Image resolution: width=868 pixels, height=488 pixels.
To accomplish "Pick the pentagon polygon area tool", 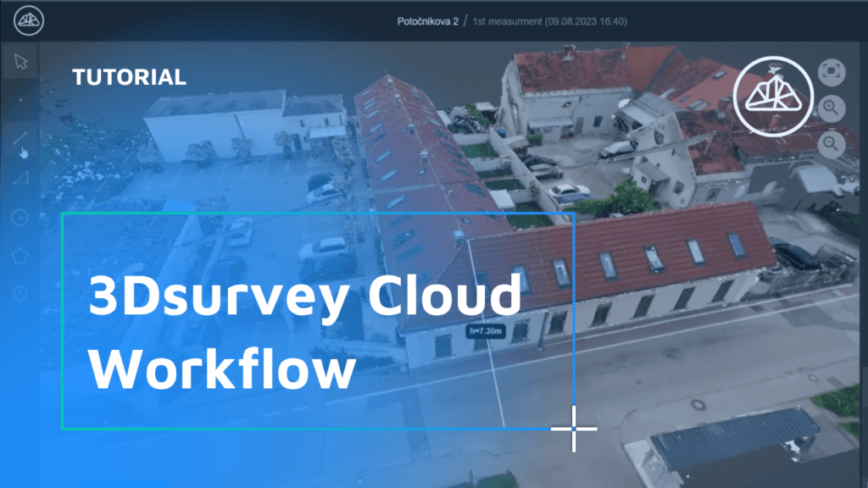I will (21, 255).
